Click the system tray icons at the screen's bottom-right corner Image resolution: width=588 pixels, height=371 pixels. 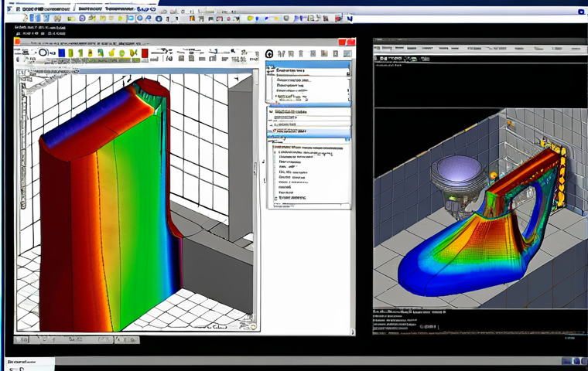[574, 361]
